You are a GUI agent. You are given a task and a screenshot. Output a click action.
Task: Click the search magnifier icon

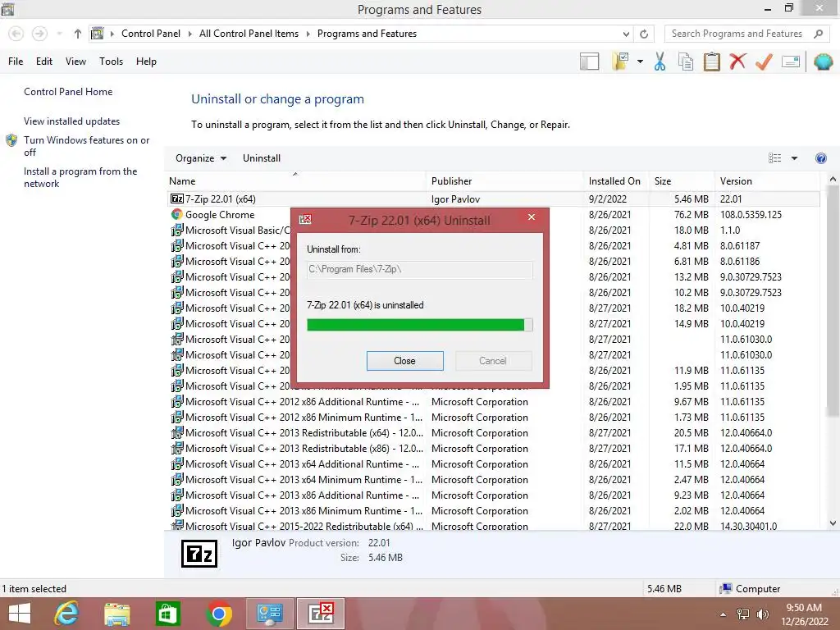click(818, 34)
